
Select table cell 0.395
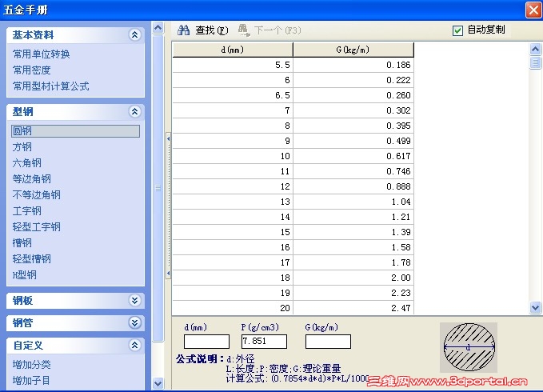pos(353,126)
